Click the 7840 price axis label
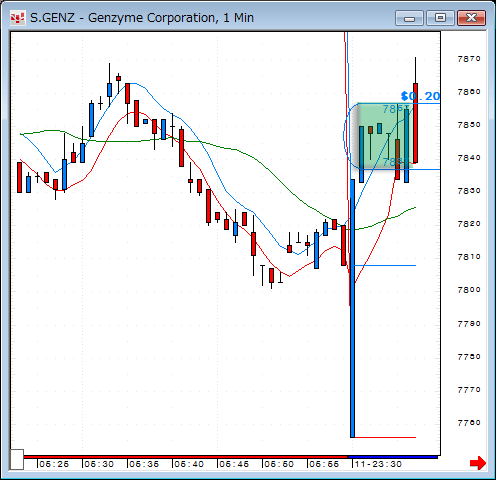 [x=469, y=158]
